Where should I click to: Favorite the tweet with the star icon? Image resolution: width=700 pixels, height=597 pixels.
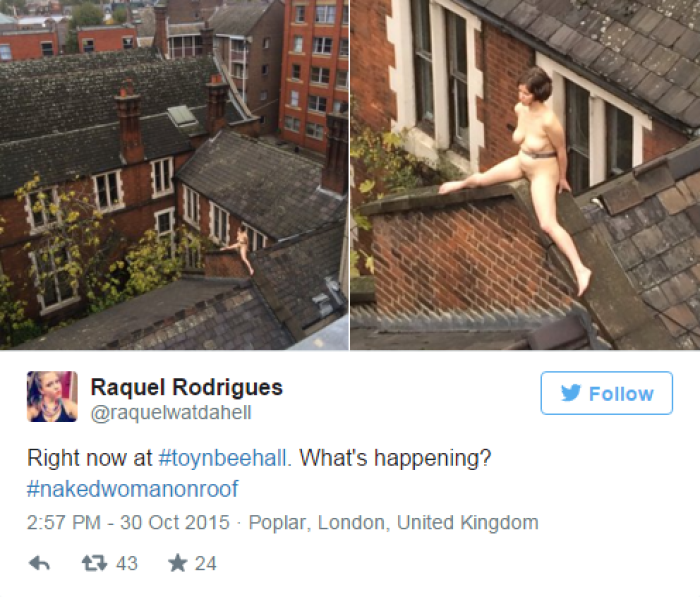pos(178,563)
